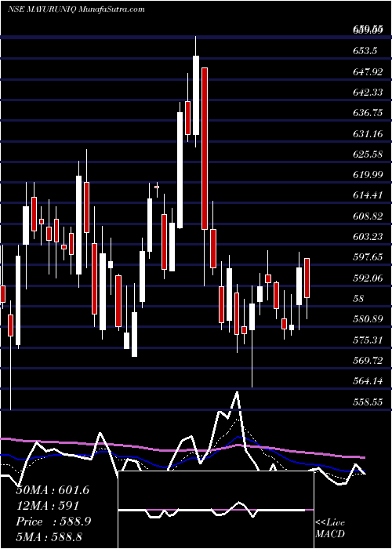
Task: Select the 603.23 price axis label
Action: tap(368, 237)
